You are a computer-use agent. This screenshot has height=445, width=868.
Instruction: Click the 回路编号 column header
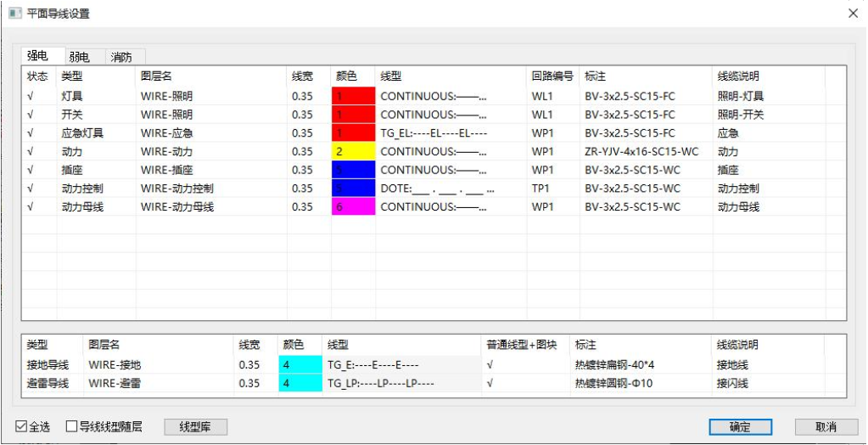point(552,76)
